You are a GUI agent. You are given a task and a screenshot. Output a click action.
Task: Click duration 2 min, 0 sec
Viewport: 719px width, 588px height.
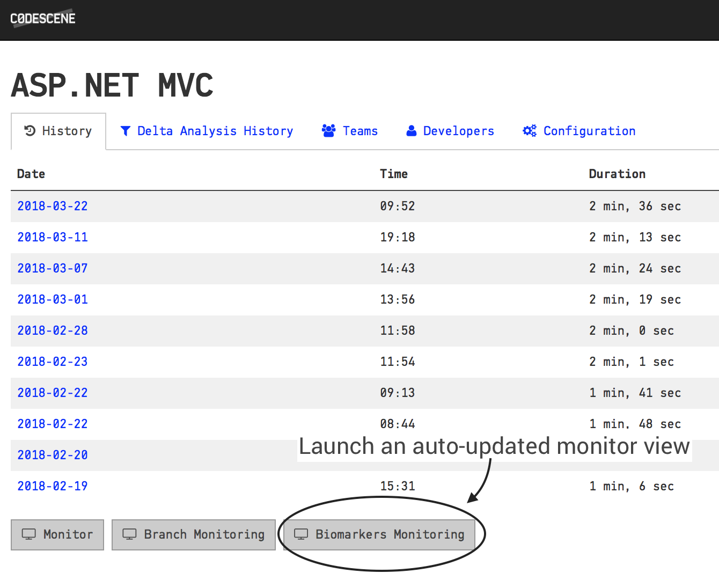pyautogui.click(x=632, y=330)
